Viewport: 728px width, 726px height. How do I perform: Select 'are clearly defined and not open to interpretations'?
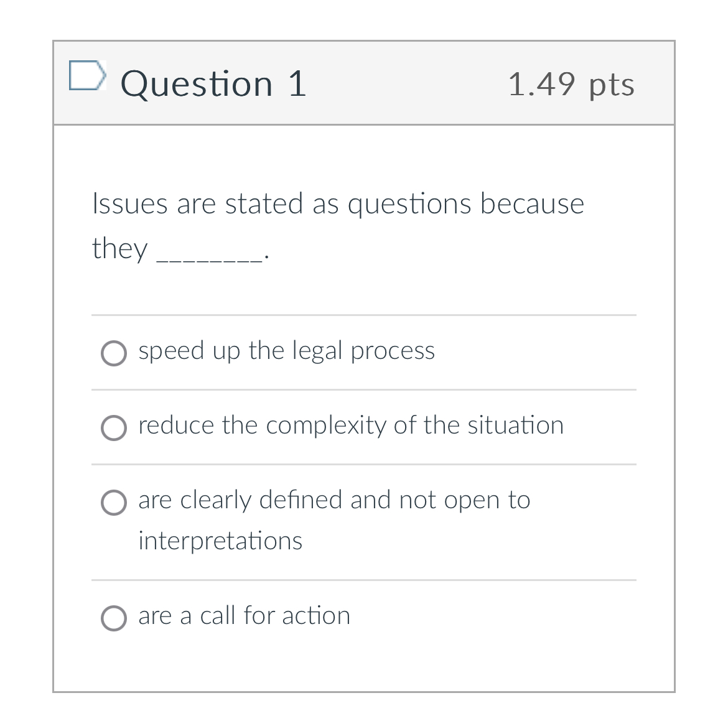[114, 501]
